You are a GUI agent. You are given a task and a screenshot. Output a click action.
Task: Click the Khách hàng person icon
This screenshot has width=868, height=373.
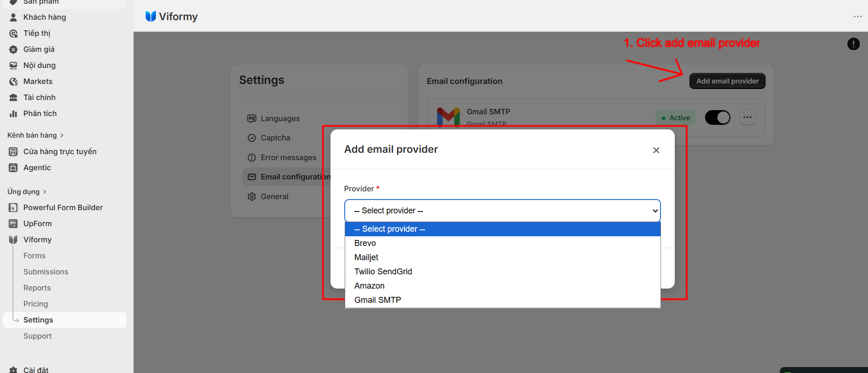point(13,17)
